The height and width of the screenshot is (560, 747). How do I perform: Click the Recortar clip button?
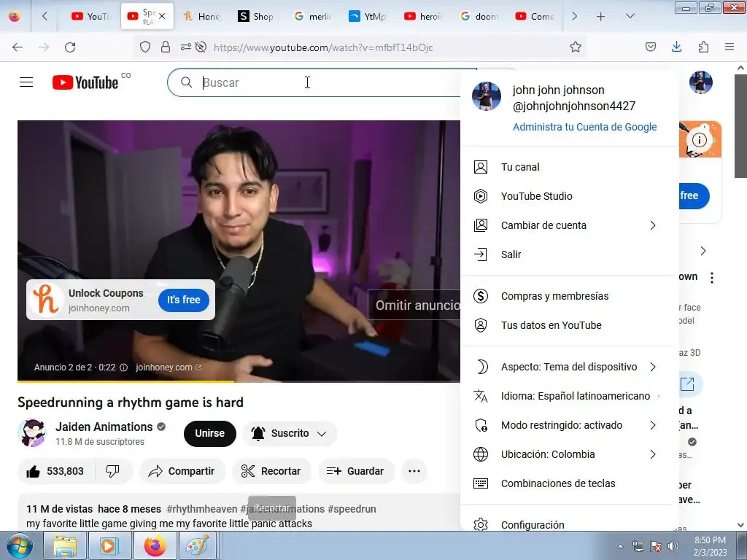coord(271,471)
